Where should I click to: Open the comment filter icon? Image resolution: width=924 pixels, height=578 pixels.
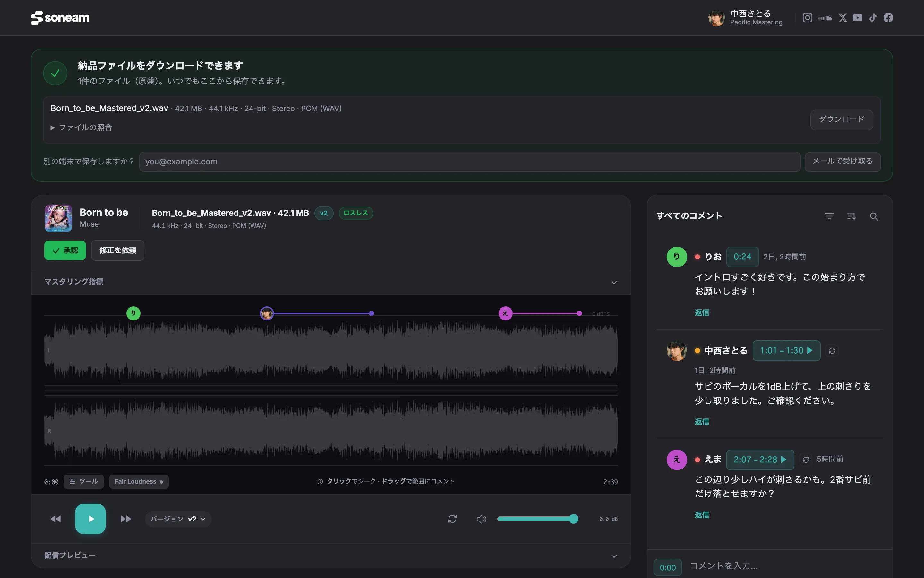pyautogui.click(x=829, y=216)
